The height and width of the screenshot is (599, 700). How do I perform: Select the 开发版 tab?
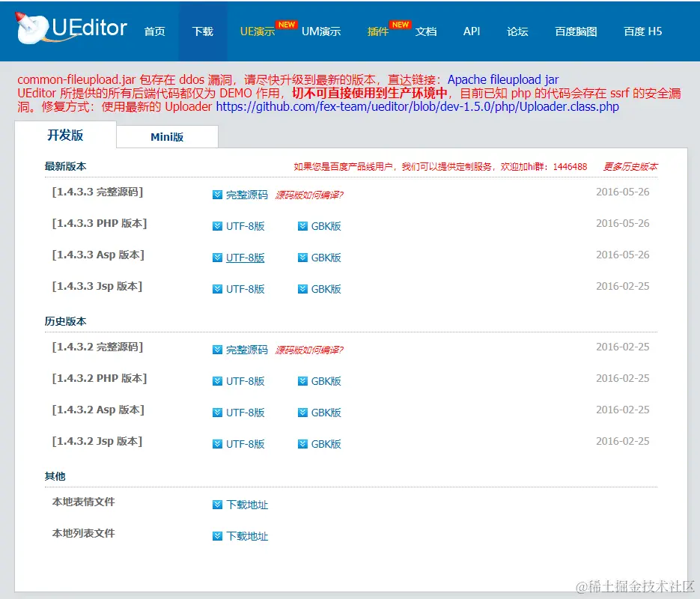(x=65, y=136)
